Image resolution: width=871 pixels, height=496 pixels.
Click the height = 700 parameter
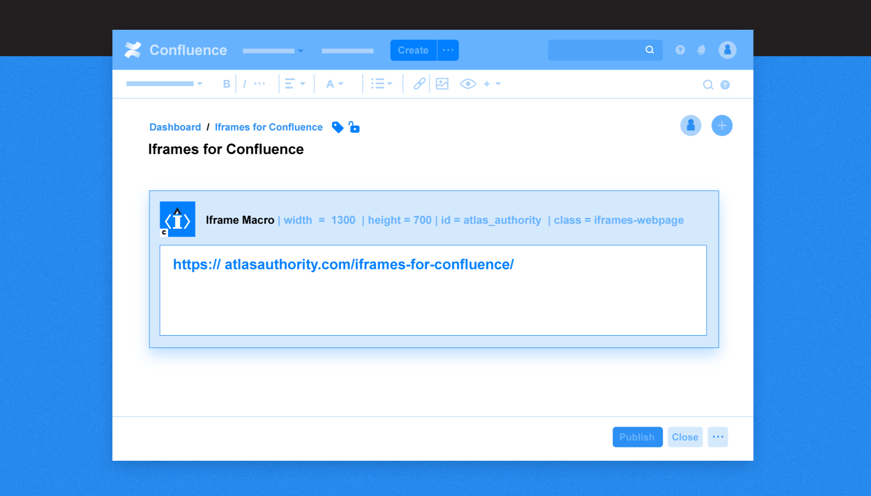pos(399,221)
